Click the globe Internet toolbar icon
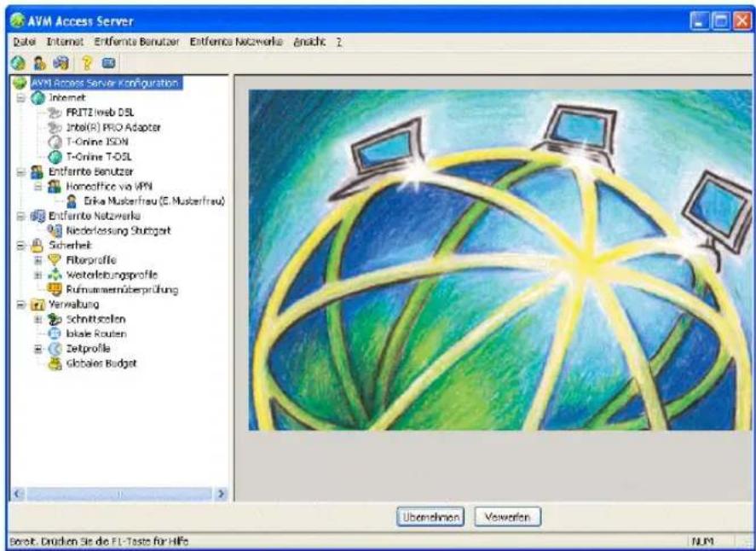 [x=18, y=63]
